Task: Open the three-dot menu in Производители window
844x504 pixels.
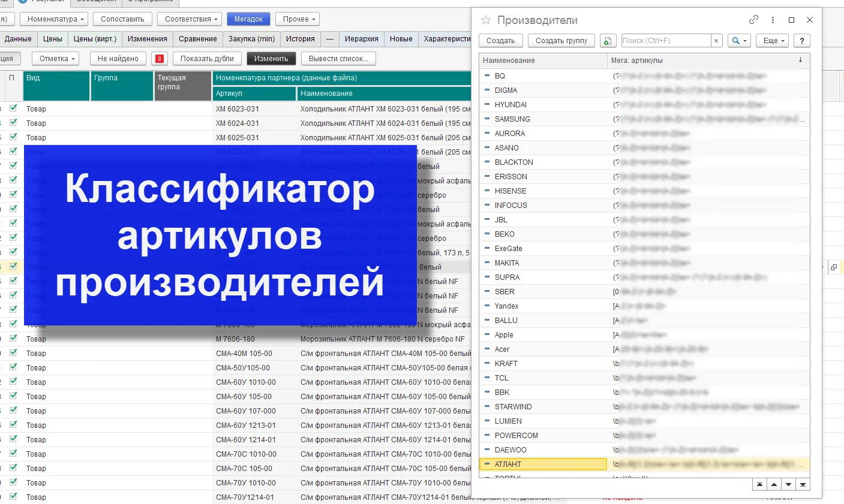Action: pyautogui.click(x=773, y=20)
